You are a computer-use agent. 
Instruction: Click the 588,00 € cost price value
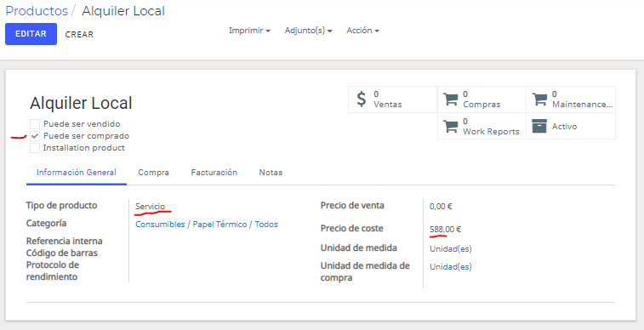pos(445,229)
